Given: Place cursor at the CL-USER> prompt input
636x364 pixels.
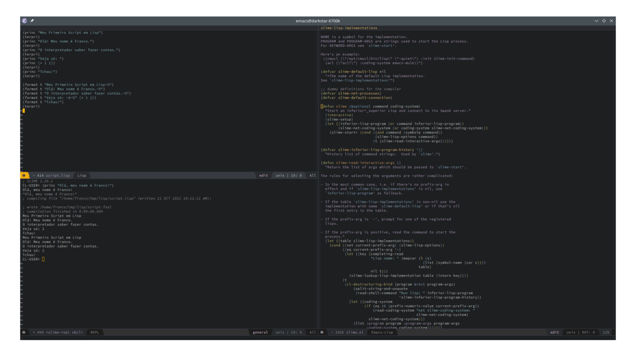Looking at the screenshot, I should click(x=43, y=259).
